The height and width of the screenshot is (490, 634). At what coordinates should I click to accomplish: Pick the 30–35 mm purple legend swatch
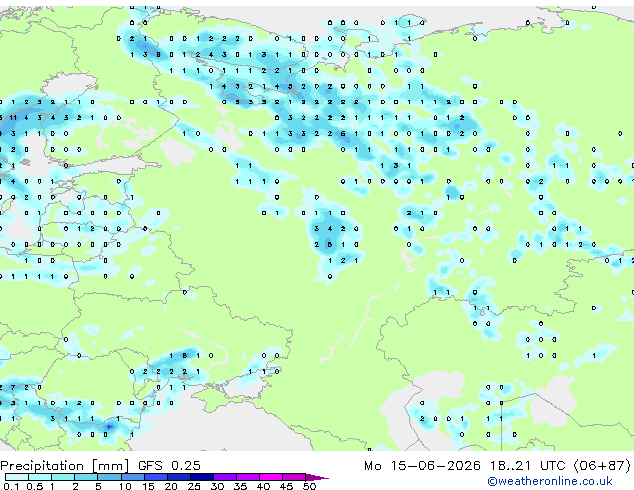[224, 477]
